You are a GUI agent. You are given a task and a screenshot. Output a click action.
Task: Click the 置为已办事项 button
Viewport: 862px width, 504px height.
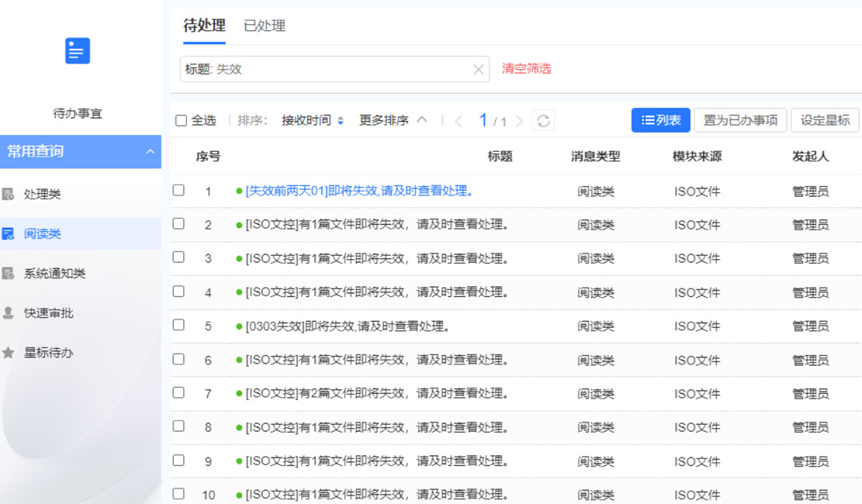coord(740,120)
